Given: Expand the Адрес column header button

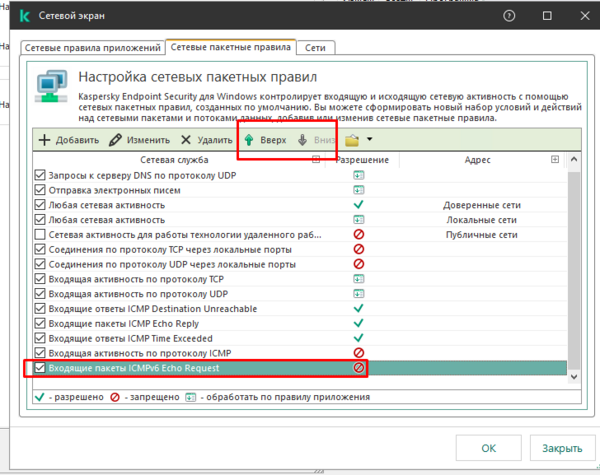Looking at the screenshot, I should (x=555, y=160).
